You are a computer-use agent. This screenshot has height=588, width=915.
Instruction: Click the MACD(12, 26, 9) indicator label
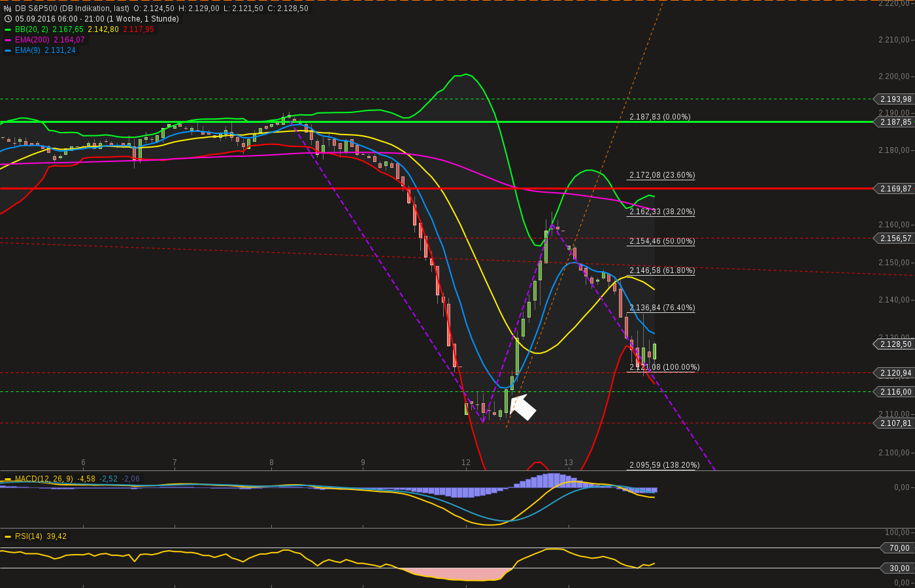tap(44, 479)
